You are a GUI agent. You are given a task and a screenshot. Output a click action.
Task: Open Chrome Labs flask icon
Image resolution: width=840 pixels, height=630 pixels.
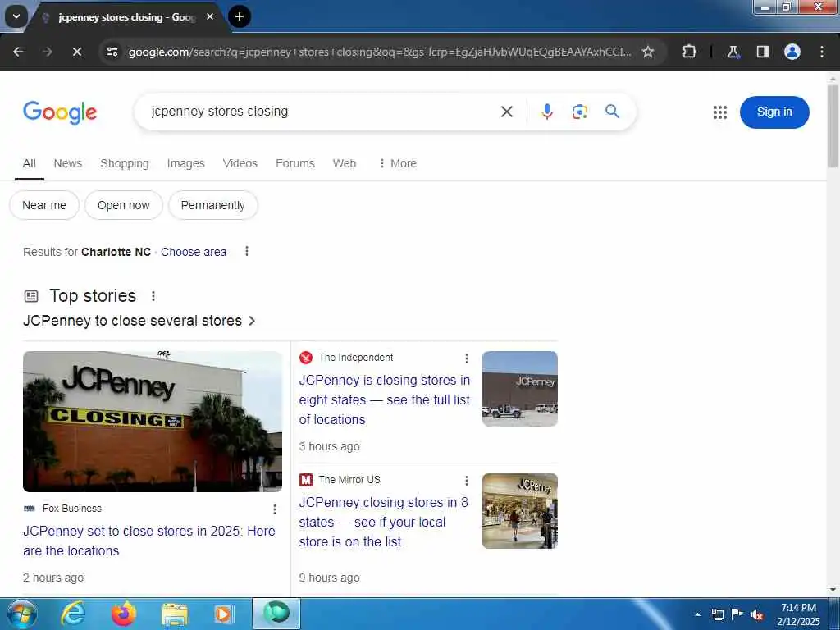point(733,52)
